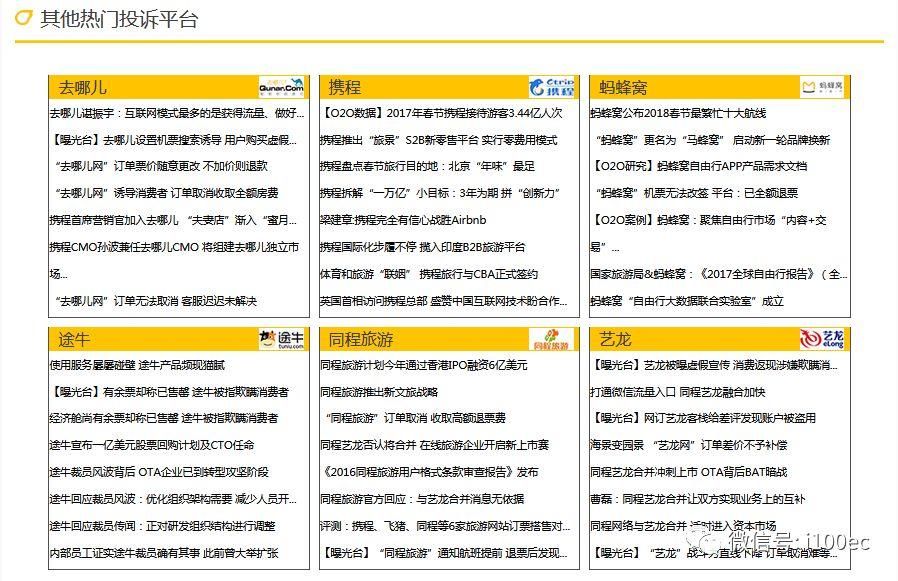
Task: Click the 艺龙 eLong logo icon
Action: [822, 339]
